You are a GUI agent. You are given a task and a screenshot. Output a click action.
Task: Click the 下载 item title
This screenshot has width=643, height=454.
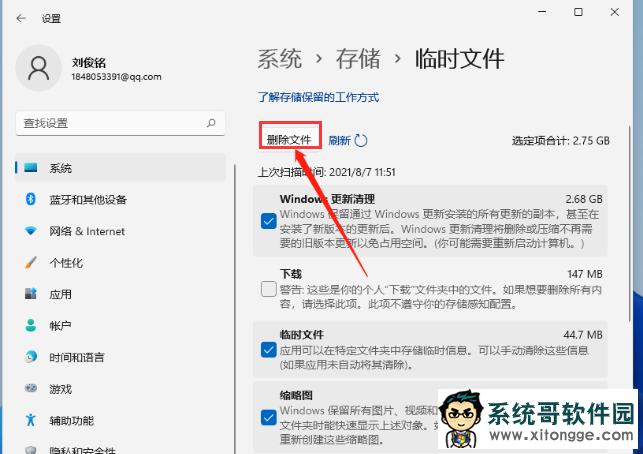291,274
